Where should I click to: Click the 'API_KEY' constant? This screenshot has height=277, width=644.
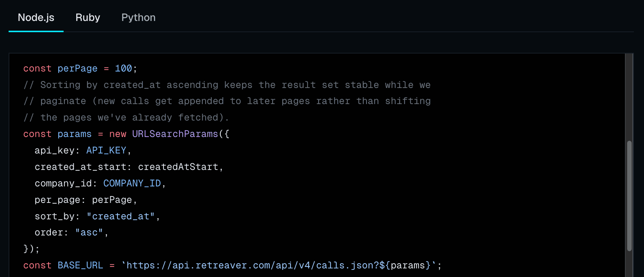tap(106, 150)
